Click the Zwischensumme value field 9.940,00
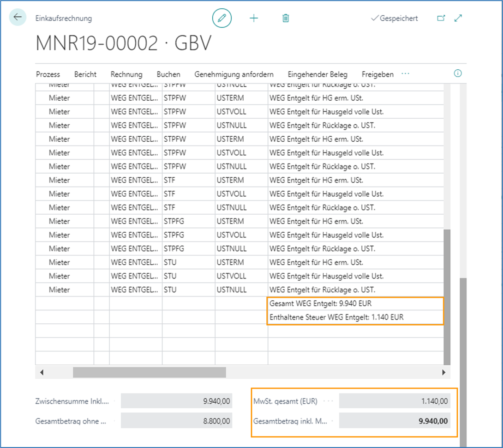503x448 pixels. coord(176,401)
